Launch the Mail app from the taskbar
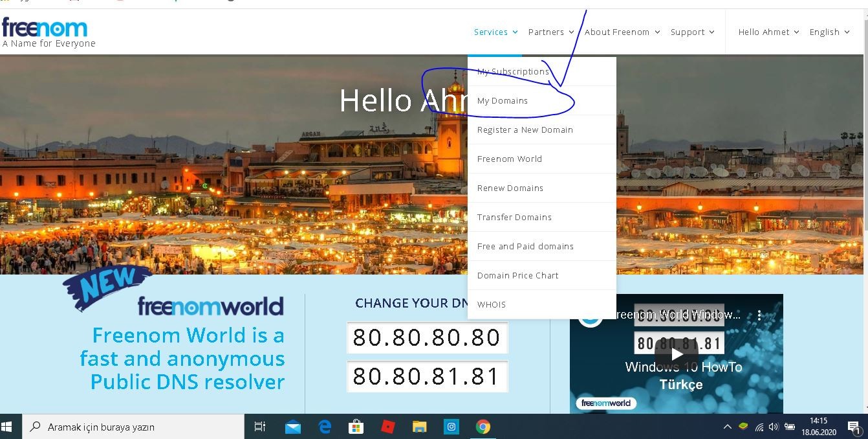Screen dimensions: 868x439 point(292,427)
